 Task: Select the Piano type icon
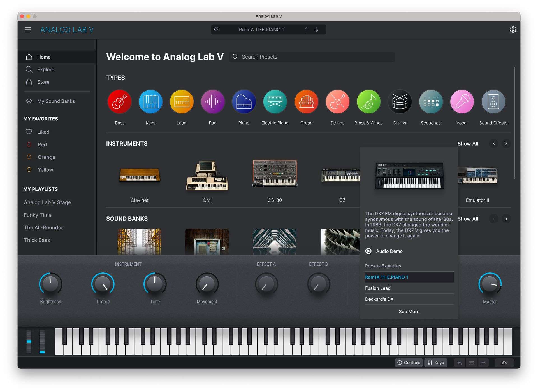pyautogui.click(x=244, y=102)
